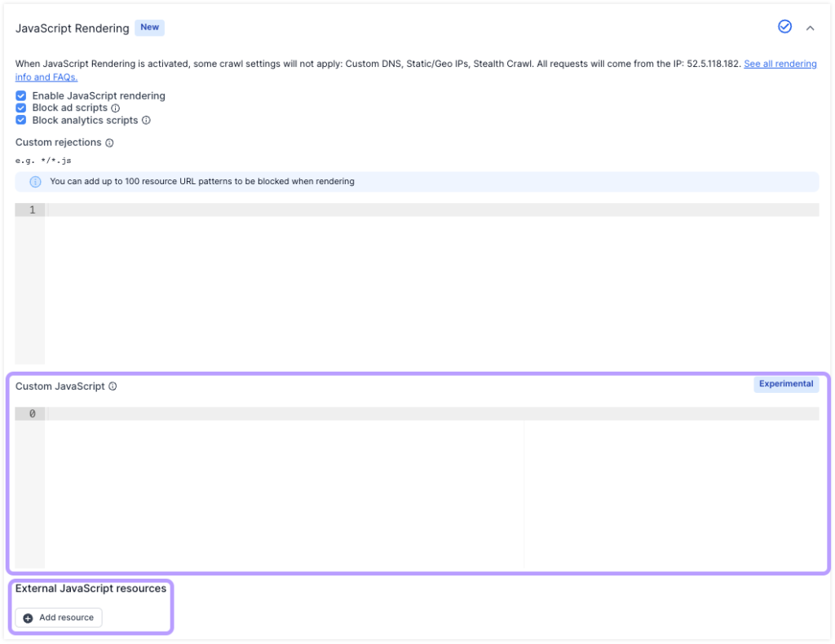Screen dimensions: 835x644
Task: Click the blue checkmark status icon
Action: [x=784, y=26]
